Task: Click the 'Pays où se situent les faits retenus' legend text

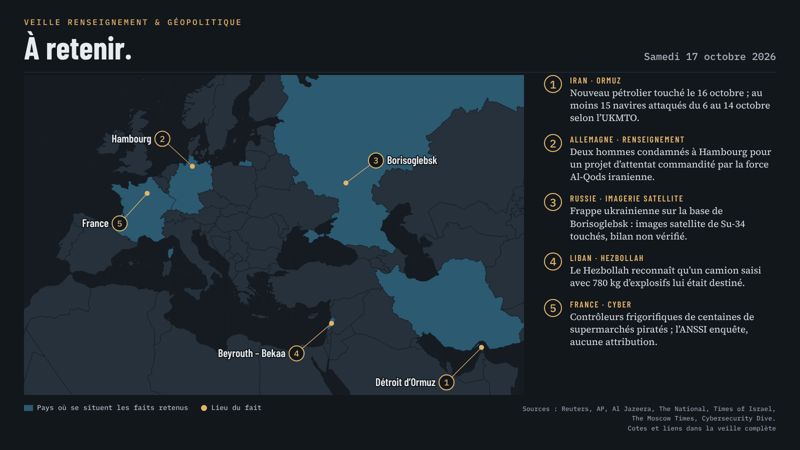Action: 112,408
